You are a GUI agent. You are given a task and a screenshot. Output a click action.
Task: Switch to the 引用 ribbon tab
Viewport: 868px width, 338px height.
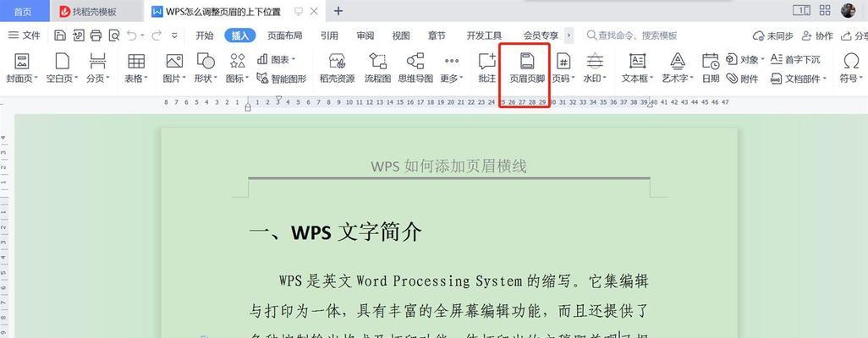click(x=329, y=35)
